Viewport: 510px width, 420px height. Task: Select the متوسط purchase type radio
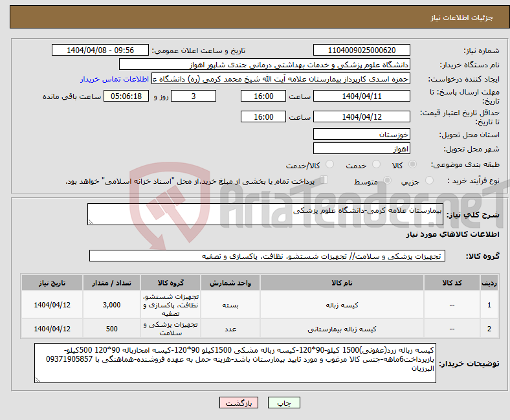[x=387, y=181]
